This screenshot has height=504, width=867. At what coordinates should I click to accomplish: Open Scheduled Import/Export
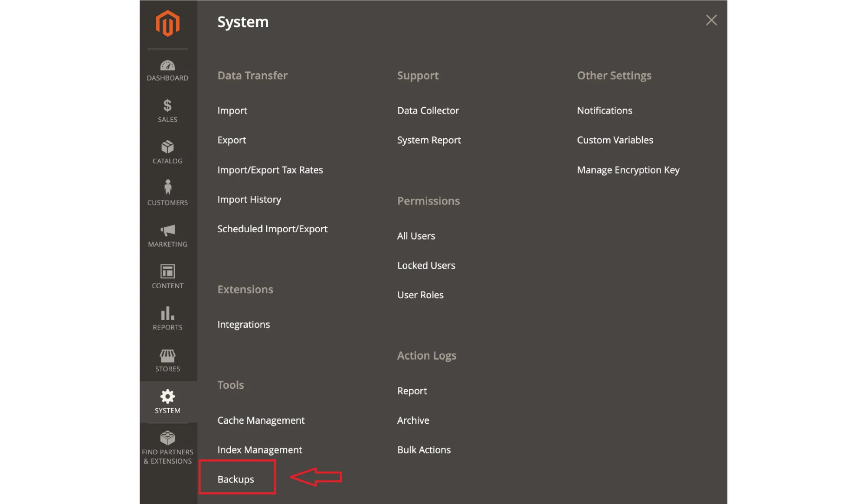272,229
